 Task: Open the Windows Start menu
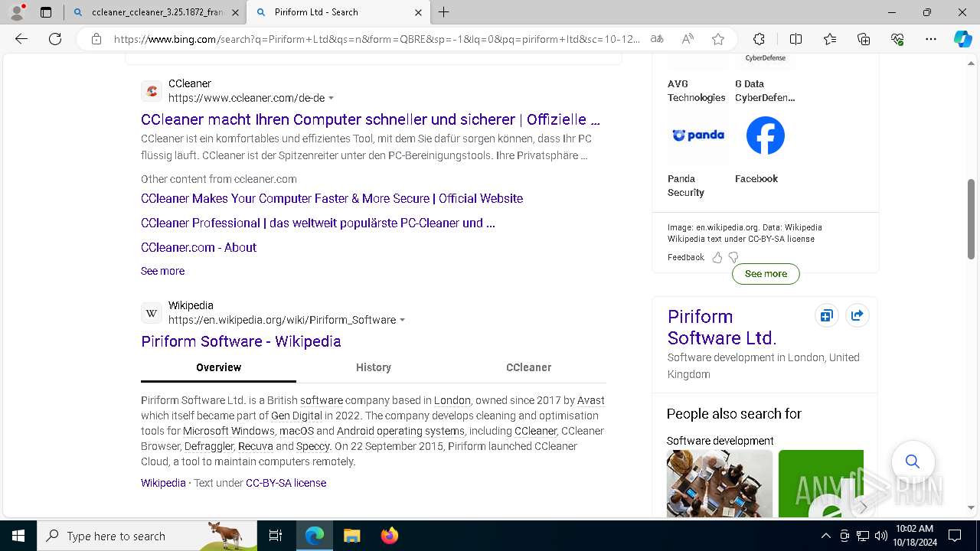point(18,536)
